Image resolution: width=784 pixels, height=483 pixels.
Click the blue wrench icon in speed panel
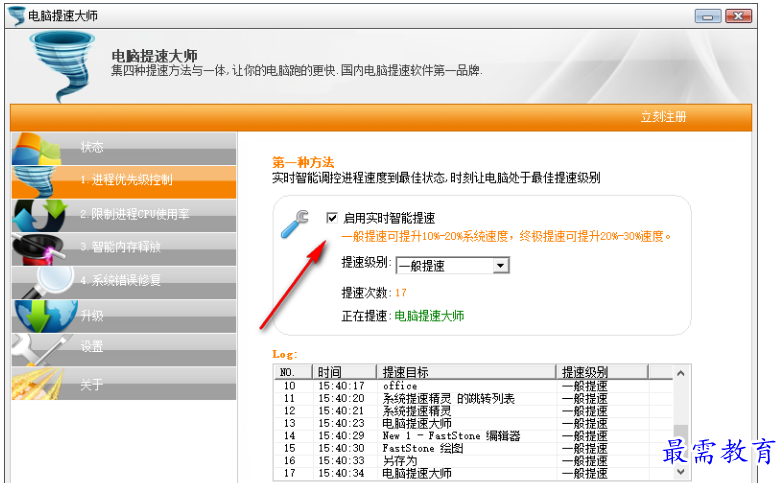[x=294, y=224]
